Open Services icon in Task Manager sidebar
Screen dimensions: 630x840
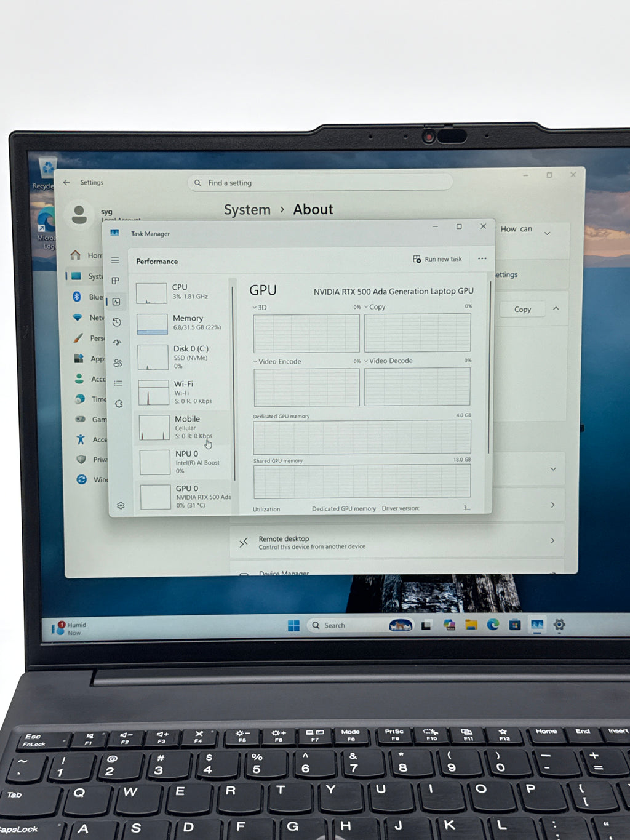point(119,404)
